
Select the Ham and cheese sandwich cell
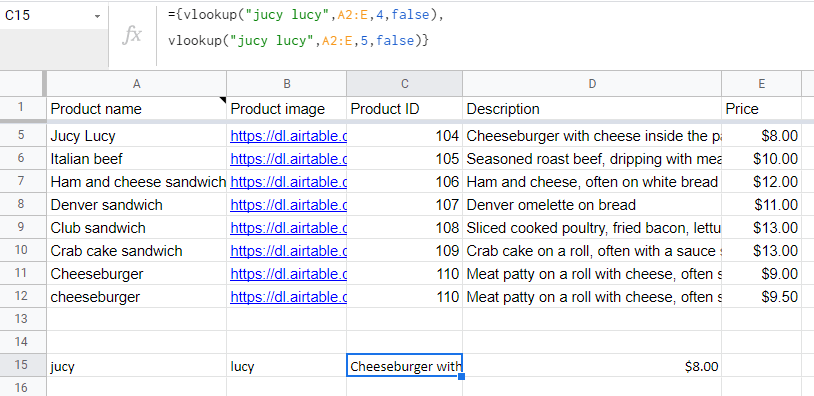pyautogui.click(x=137, y=182)
